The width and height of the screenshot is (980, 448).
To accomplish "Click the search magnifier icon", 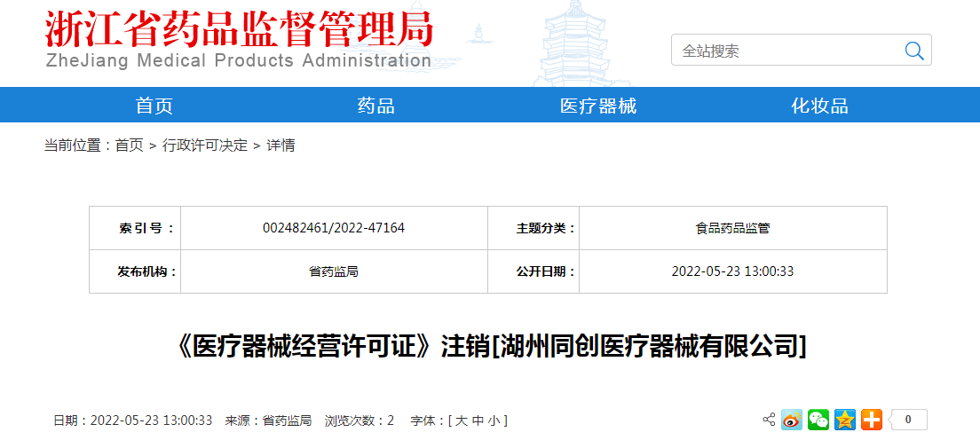I will click(x=913, y=51).
